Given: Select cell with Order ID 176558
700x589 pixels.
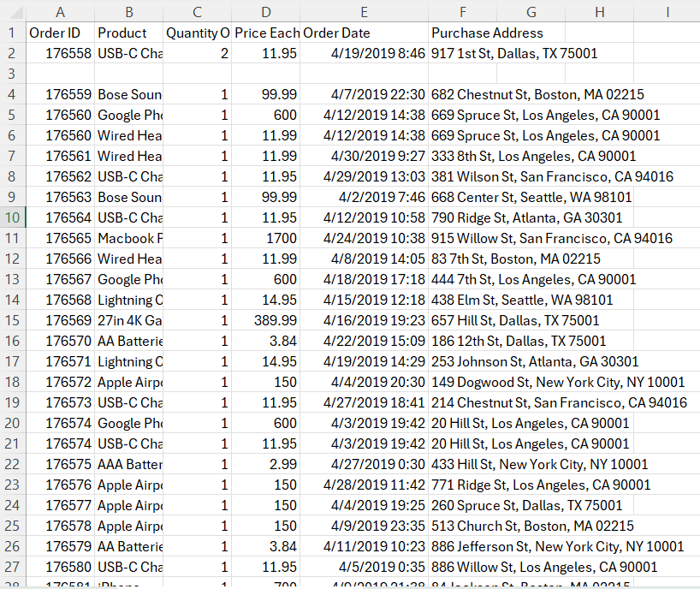Looking at the screenshot, I should click(x=60, y=53).
